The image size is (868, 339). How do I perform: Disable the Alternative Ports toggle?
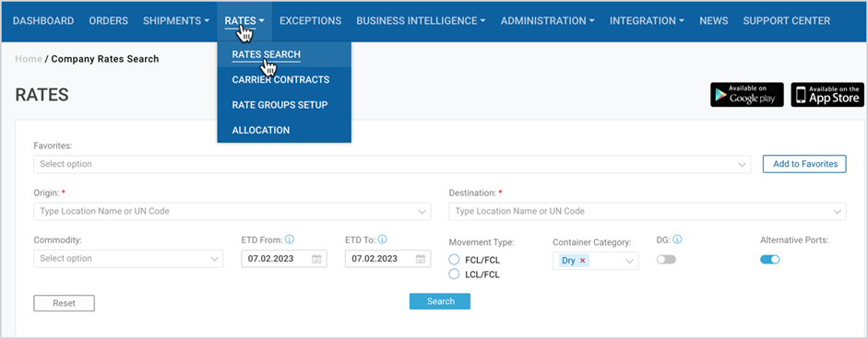click(x=770, y=260)
